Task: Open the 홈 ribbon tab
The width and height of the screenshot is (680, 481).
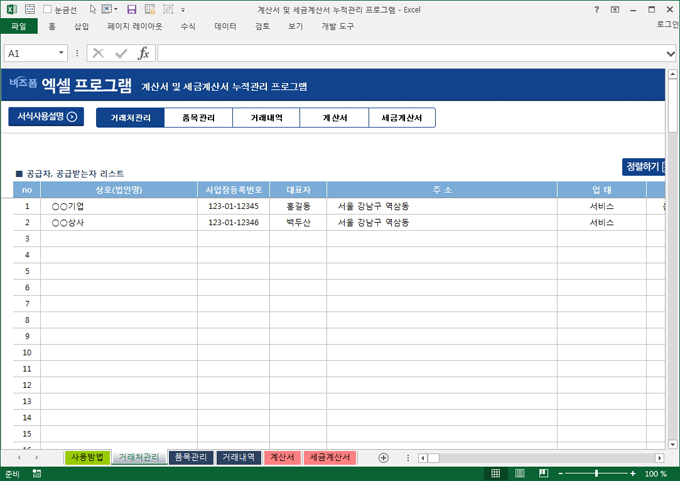Action: 52,26
